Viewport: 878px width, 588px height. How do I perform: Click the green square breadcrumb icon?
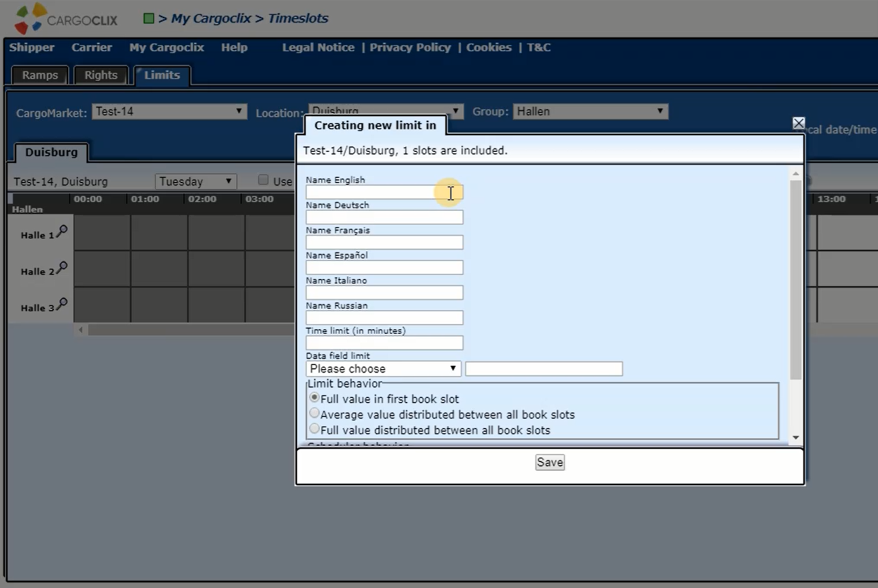(x=148, y=18)
